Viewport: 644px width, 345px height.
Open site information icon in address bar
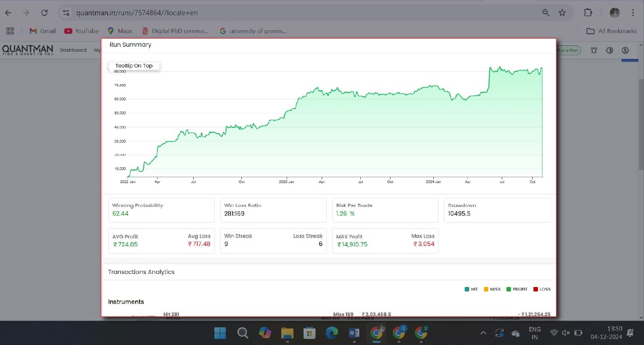66,13
